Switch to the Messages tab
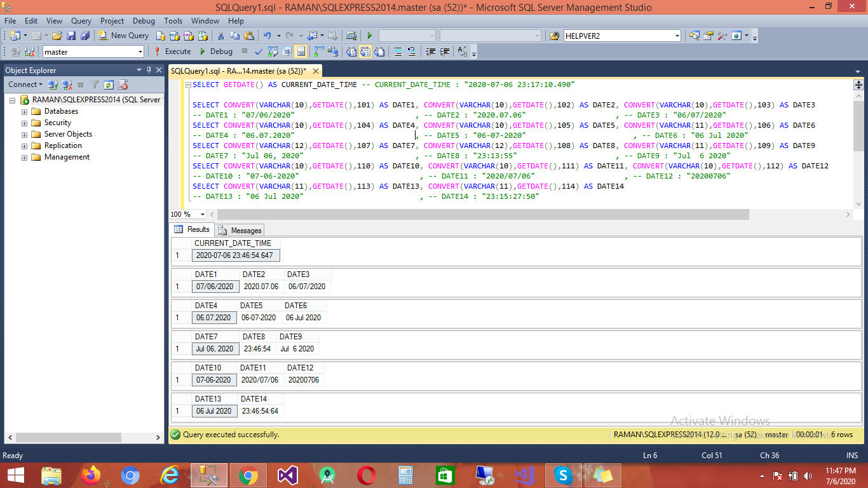868x488 pixels. click(239, 229)
